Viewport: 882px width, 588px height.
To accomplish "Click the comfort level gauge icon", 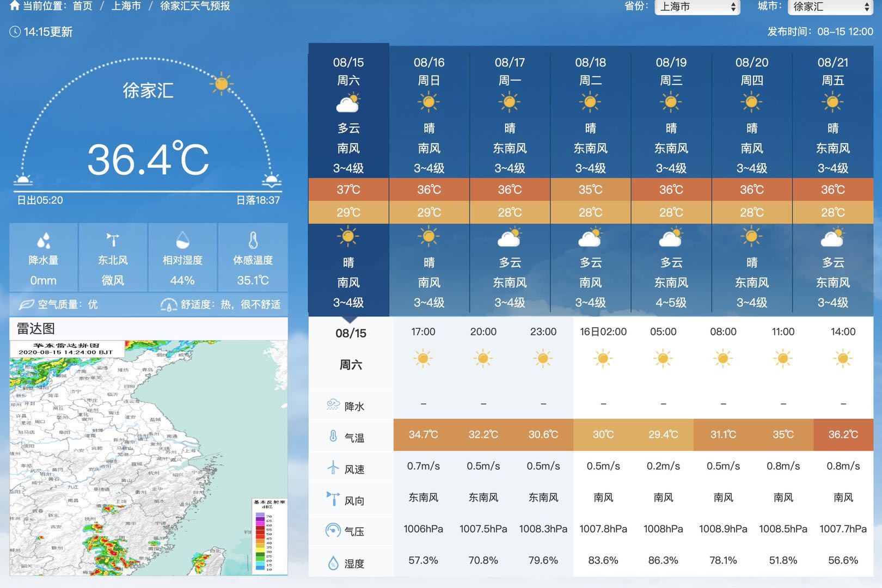I will (169, 304).
